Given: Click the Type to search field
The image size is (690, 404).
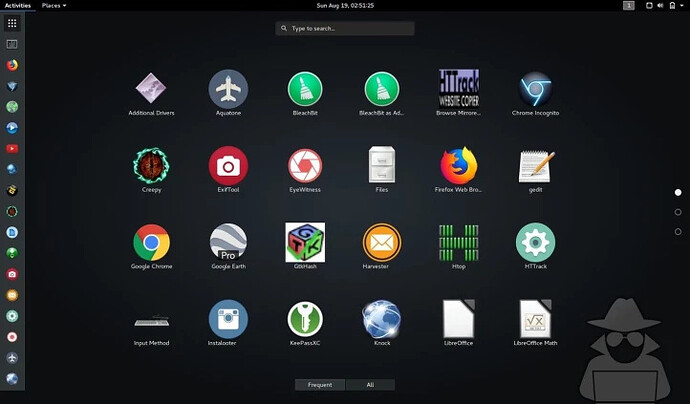Looking at the screenshot, I should [x=345, y=28].
